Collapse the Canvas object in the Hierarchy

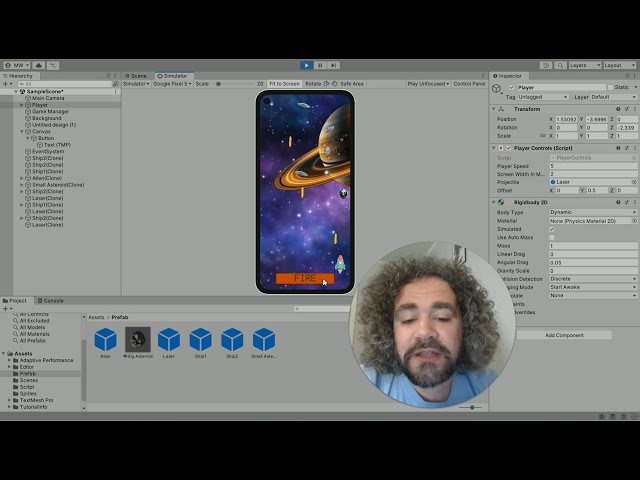22,131
